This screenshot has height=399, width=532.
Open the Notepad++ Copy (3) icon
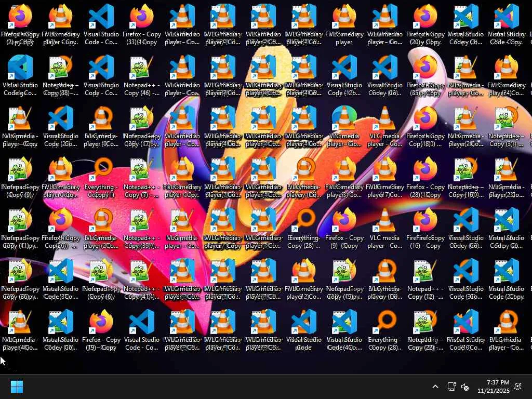coord(506,127)
